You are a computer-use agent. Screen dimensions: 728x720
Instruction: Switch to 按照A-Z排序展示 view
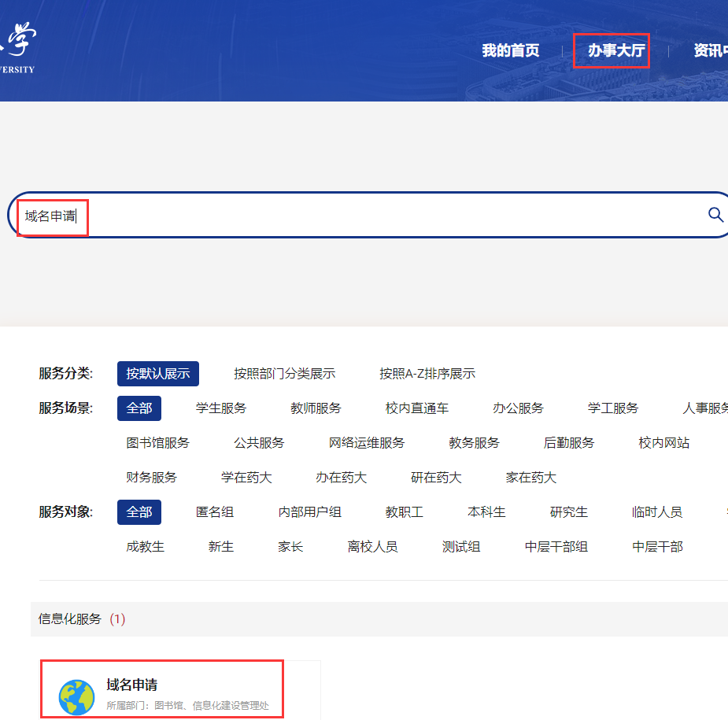[x=427, y=373]
